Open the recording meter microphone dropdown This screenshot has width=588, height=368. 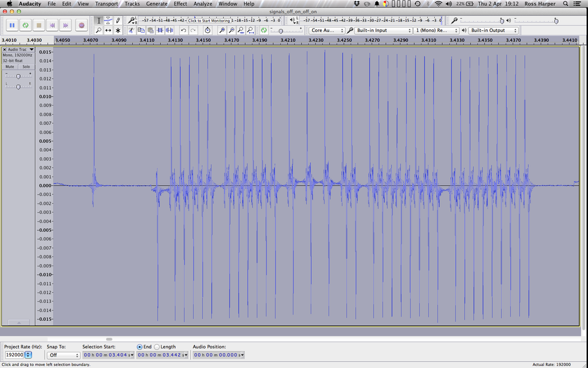pos(131,20)
